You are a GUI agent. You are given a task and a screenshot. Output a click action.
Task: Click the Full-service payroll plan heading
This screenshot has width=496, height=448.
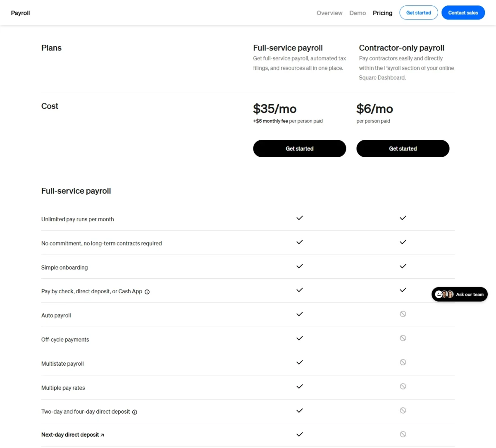click(288, 48)
